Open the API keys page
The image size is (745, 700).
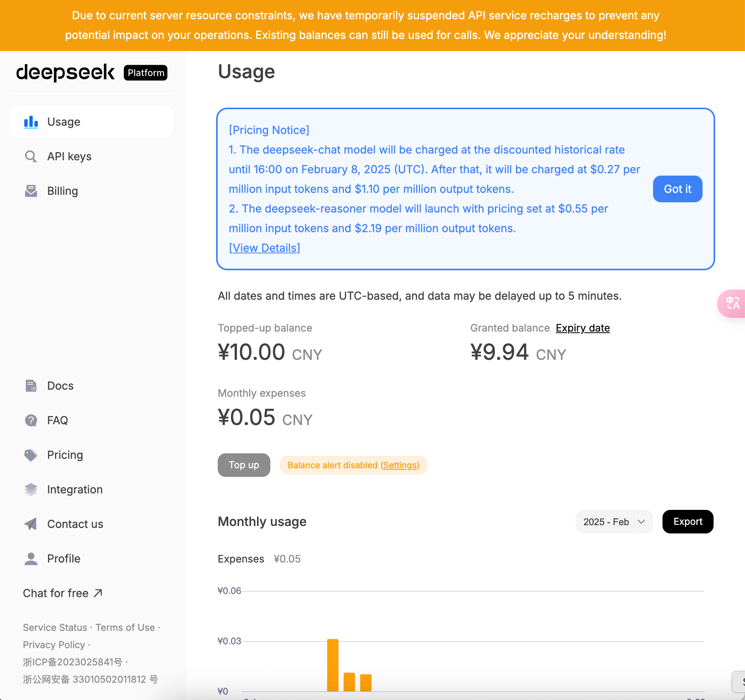(x=92, y=156)
